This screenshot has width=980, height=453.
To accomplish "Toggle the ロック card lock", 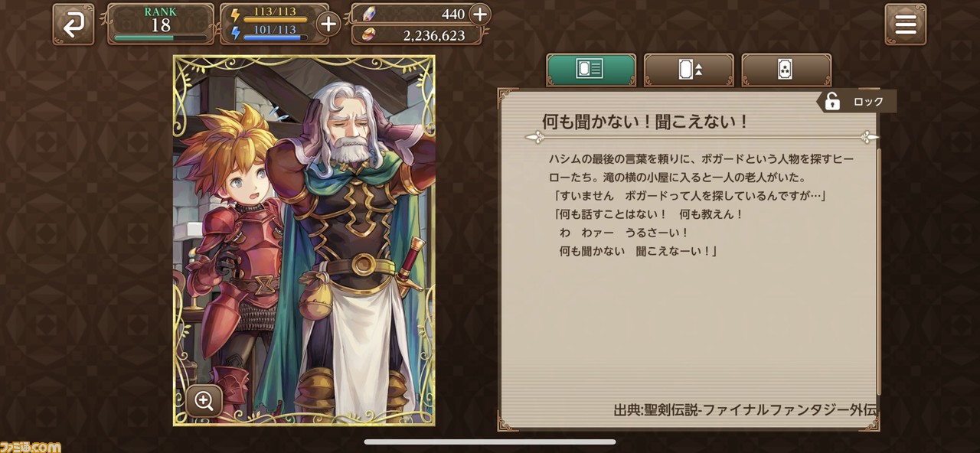I will [x=857, y=101].
